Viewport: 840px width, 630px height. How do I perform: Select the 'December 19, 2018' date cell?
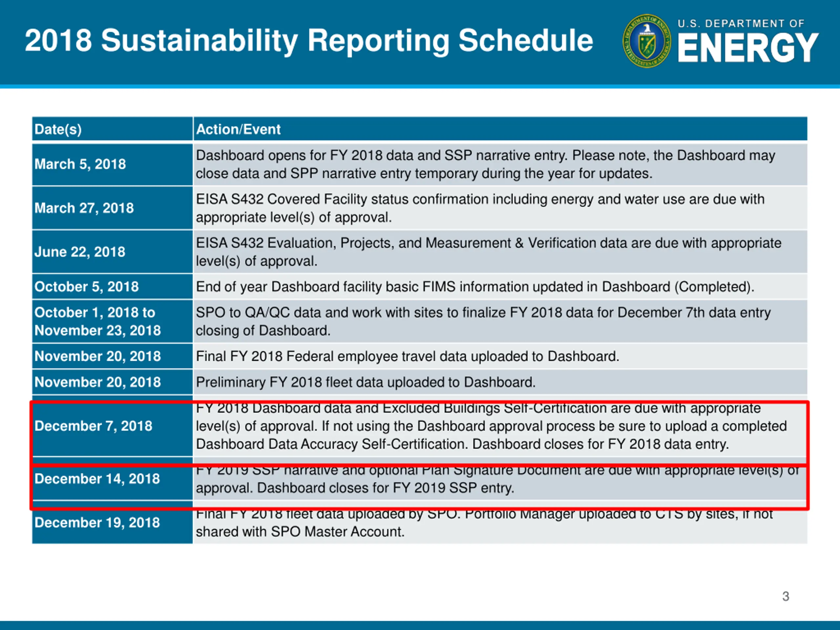coord(113,522)
